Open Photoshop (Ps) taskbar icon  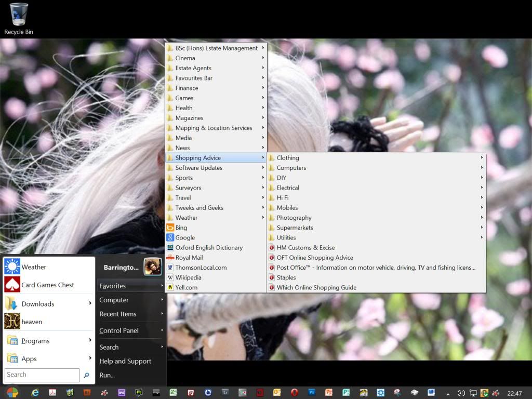(312, 393)
